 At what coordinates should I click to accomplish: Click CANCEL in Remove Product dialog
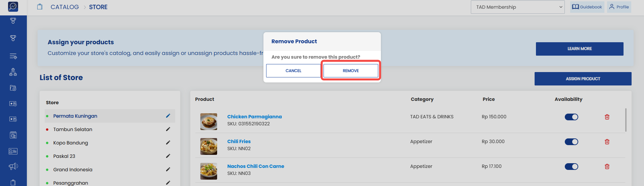[x=293, y=71]
